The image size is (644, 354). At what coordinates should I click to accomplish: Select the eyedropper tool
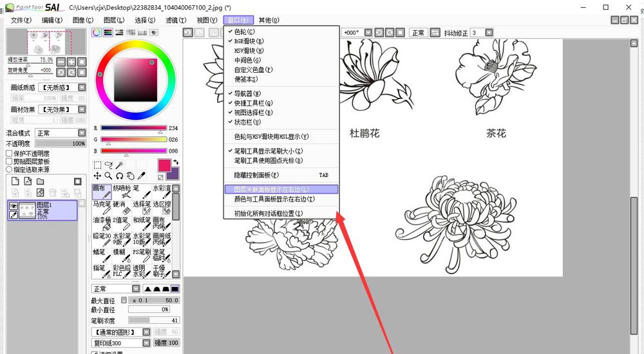pyautogui.click(x=141, y=176)
